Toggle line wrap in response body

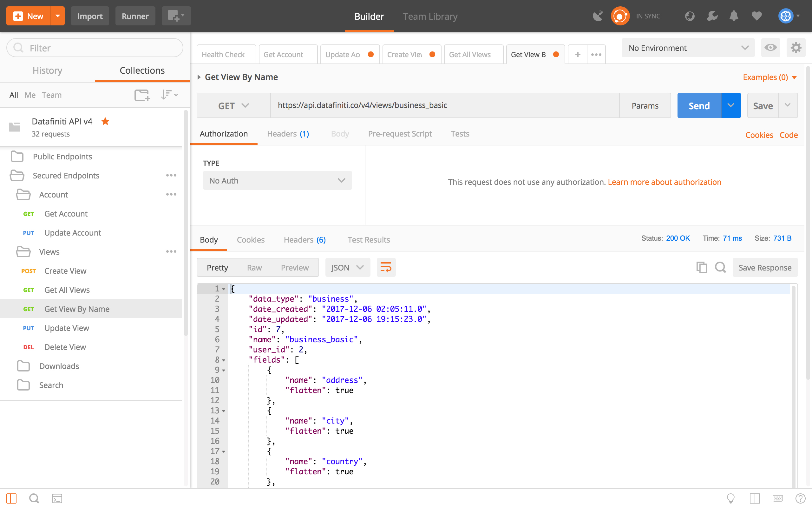pyautogui.click(x=386, y=267)
